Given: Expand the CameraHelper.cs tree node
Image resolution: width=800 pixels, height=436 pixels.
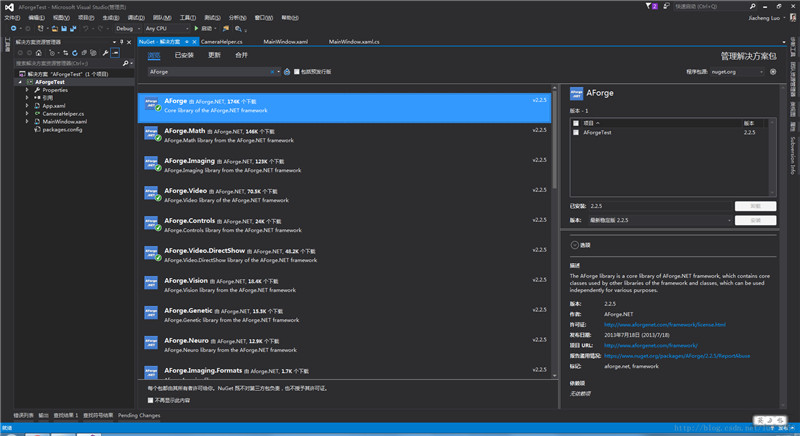Looking at the screenshot, I should click(27, 114).
